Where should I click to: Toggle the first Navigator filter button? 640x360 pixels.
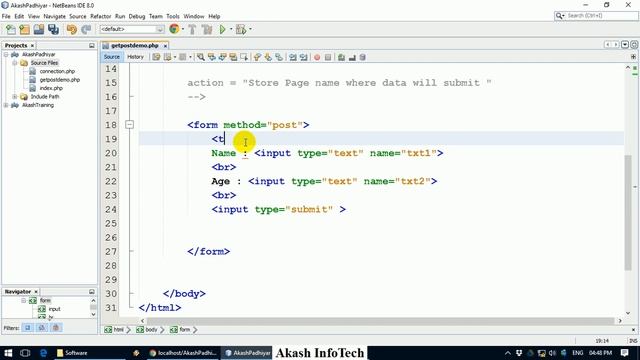(28, 328)
